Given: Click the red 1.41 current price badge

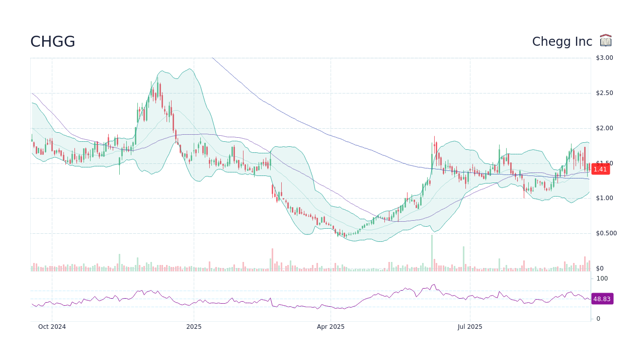Looking at the screenshot, I should point(600,169).
